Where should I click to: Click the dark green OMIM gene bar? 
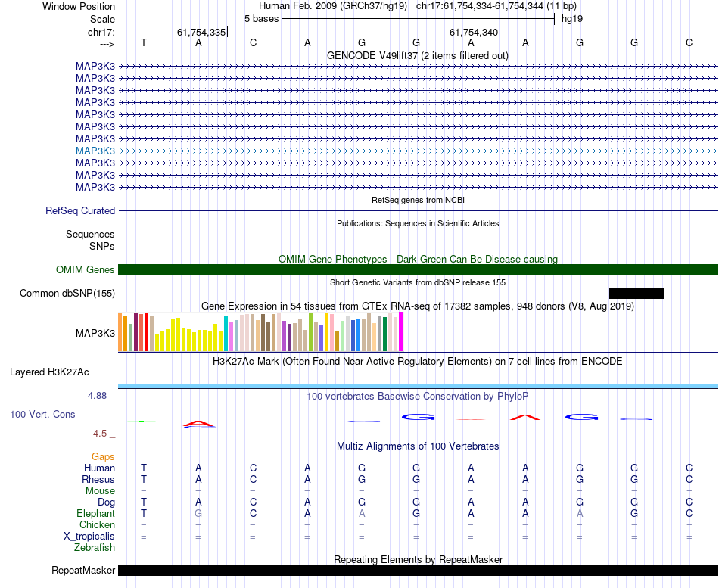click(418, 269)
